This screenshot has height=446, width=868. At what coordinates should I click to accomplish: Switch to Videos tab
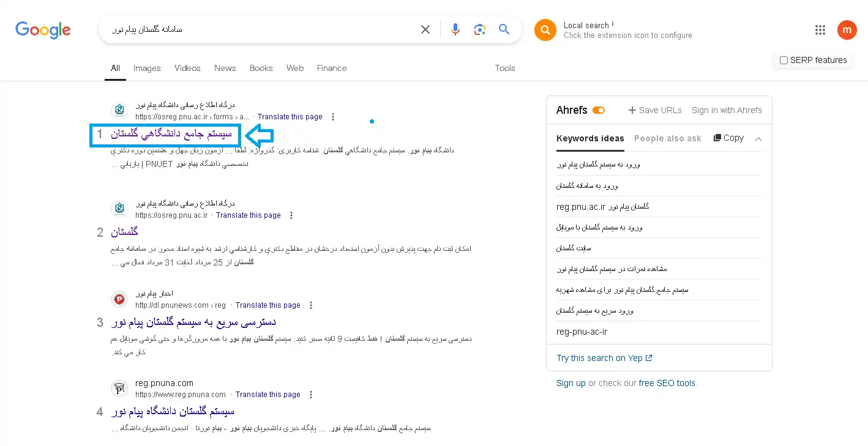pos(187,68)
